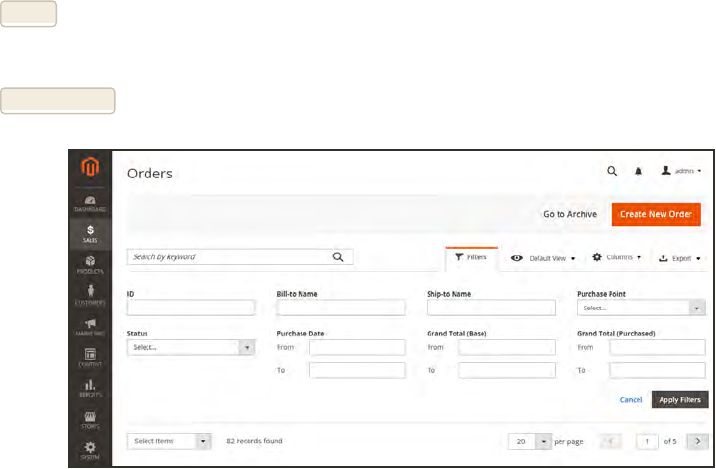Click the Orders page title
This screenshot has width=716, height=469.
tap(150, 174)
